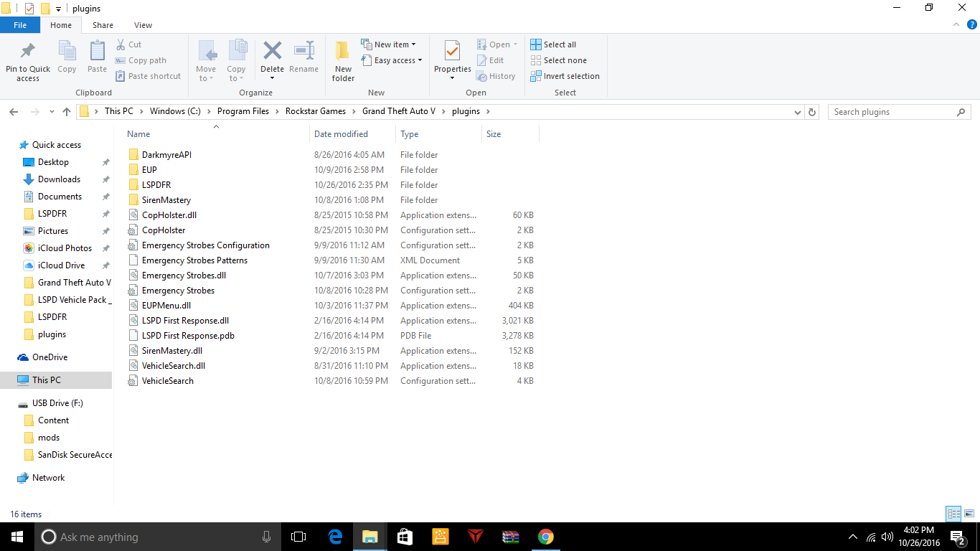
Task: Expand the address bar history dropdown
Action: 798,112
